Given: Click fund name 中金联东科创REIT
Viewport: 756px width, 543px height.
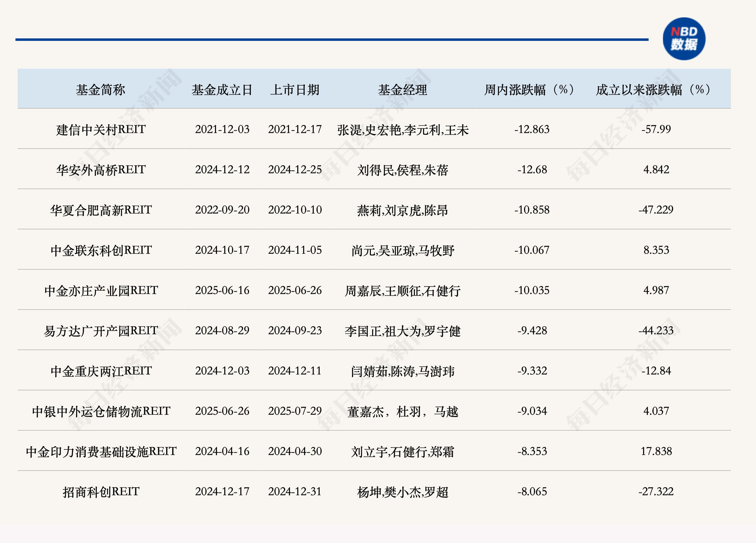Looking at the screenshot, I should coord(101,250).
